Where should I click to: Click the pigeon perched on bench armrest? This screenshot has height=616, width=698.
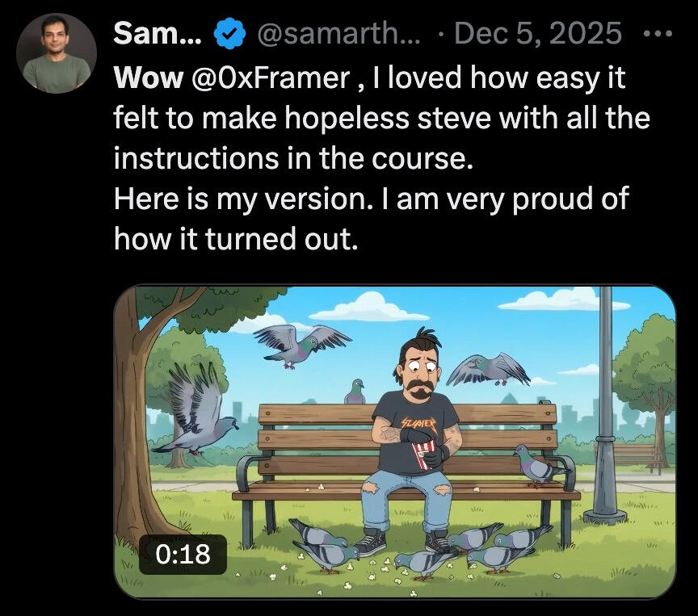point(539,465)
